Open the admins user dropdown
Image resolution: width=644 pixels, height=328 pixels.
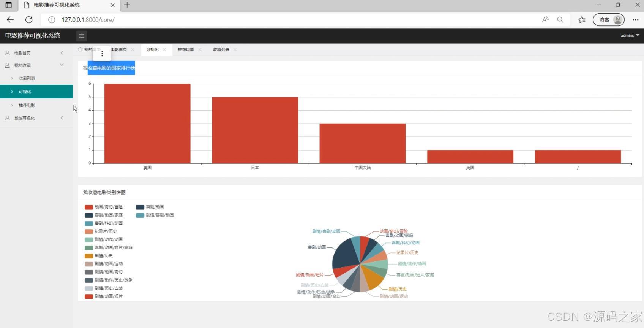click(x=630, y=36)
